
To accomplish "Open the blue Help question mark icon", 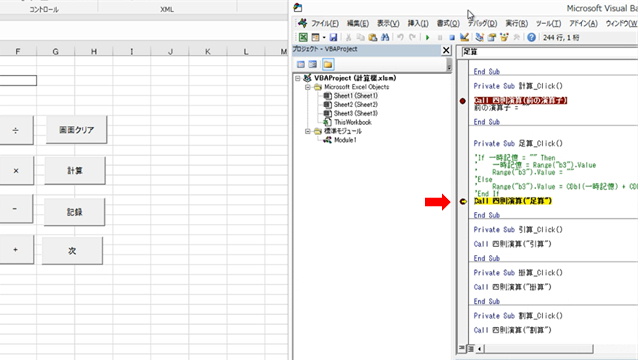I will pos(531,38).
